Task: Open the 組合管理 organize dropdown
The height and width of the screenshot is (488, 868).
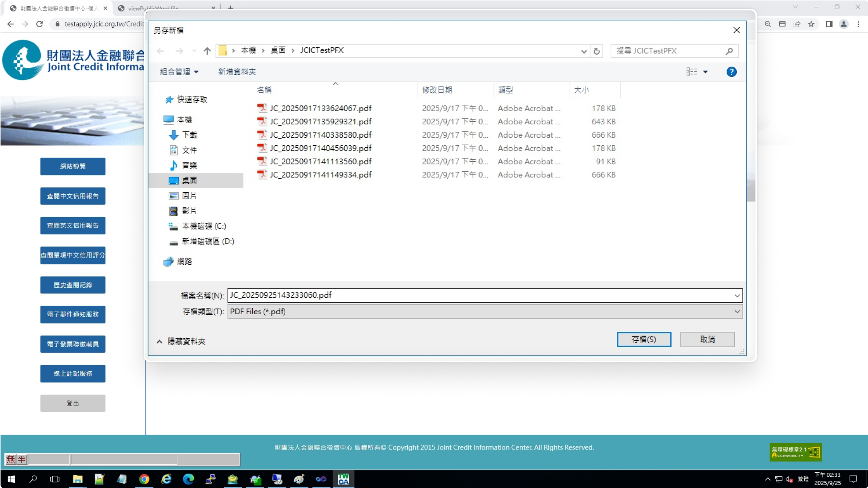Action: pyautogui.click(x=179, y=72)
